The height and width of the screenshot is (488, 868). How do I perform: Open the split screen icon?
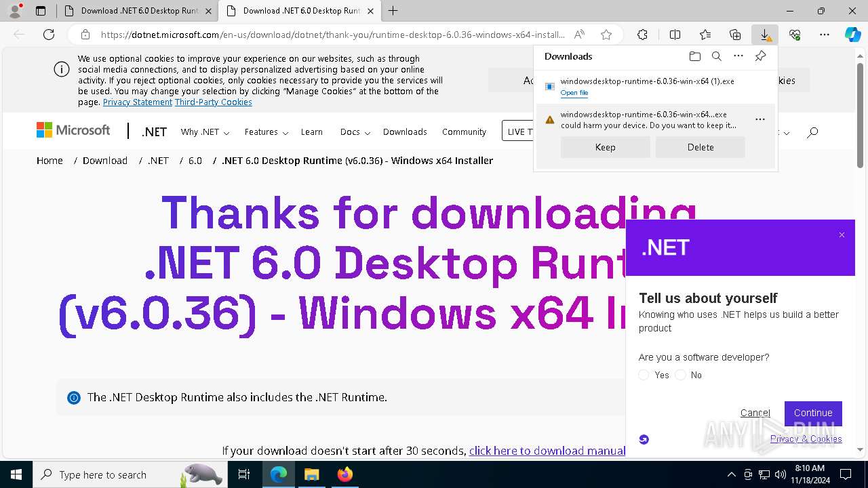click(x=675, y=35)
